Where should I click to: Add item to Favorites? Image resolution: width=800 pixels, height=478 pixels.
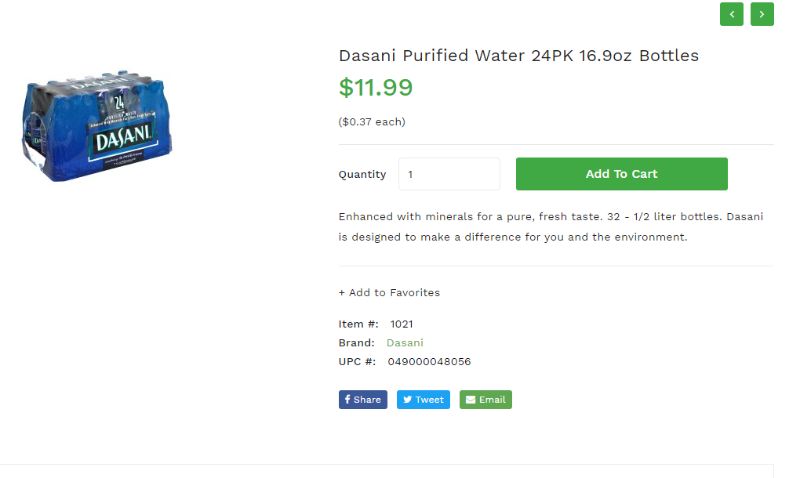389,293
